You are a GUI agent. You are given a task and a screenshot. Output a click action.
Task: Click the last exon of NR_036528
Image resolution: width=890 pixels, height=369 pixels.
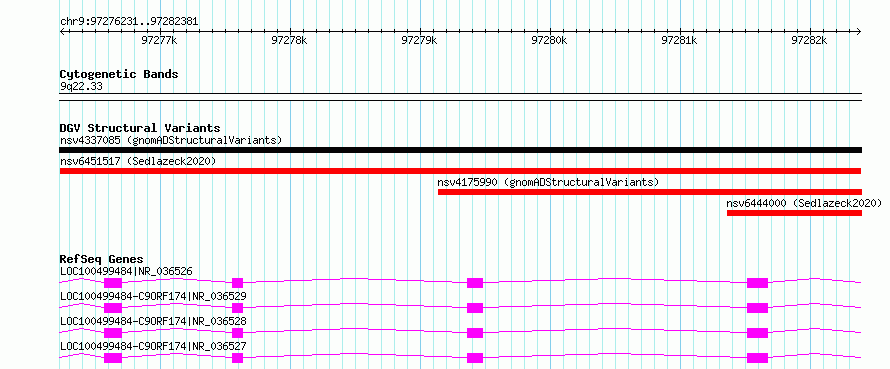[x=758, y=333]
